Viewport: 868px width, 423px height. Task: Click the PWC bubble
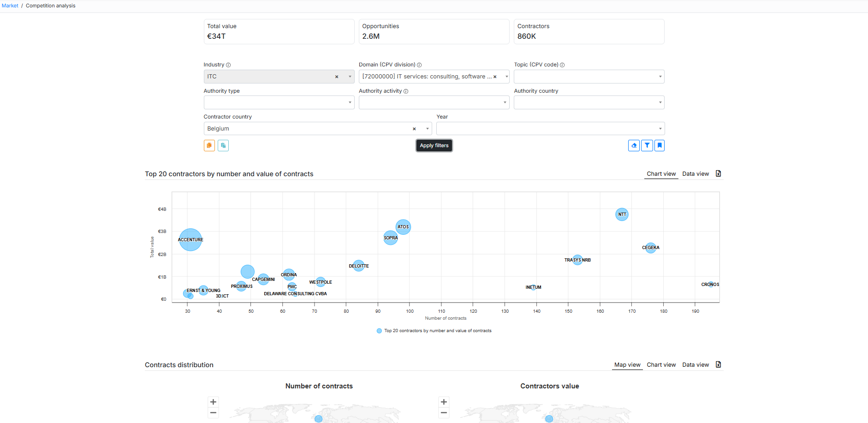click(292, 286)
